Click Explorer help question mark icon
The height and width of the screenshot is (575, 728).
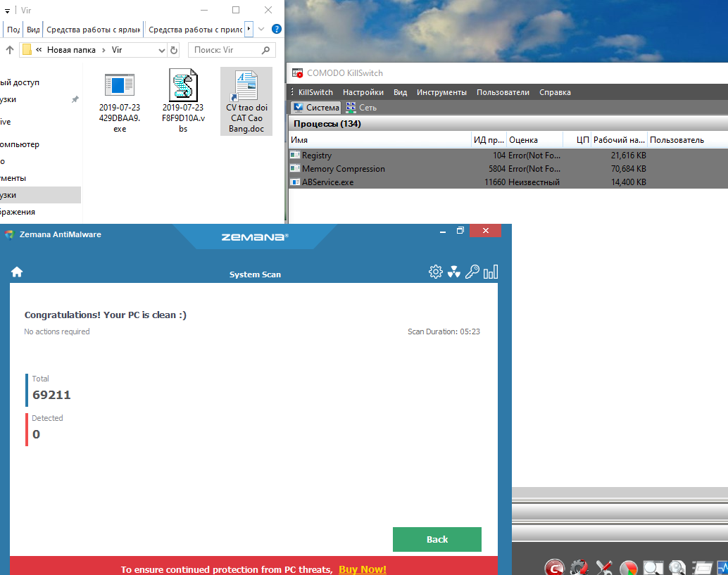pyautogui.click(x=276, y=30)
